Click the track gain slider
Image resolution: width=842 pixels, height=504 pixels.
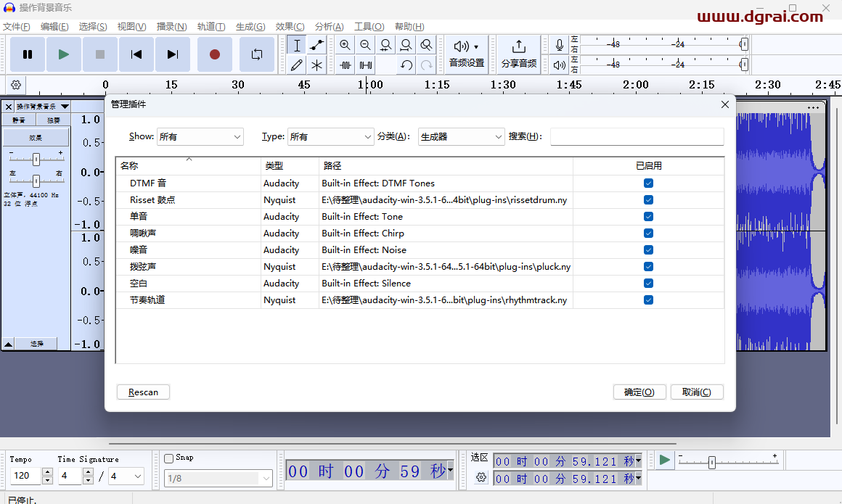36,159
